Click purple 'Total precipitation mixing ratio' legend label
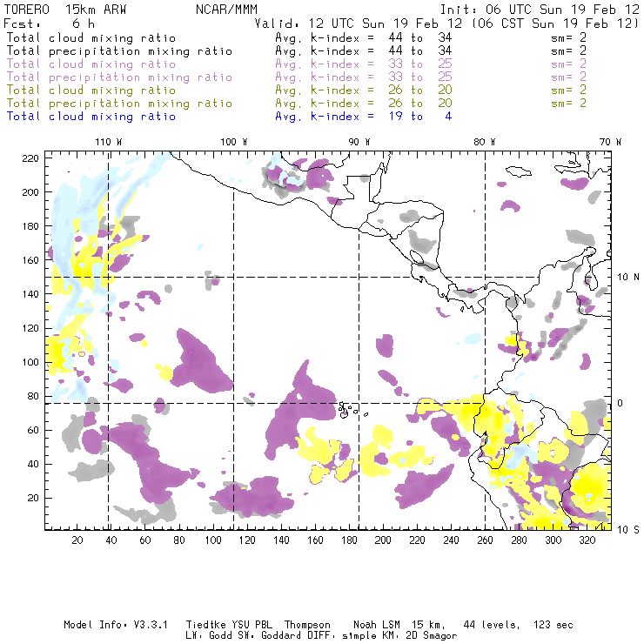The image size is (644, 644). click(119, 77)
